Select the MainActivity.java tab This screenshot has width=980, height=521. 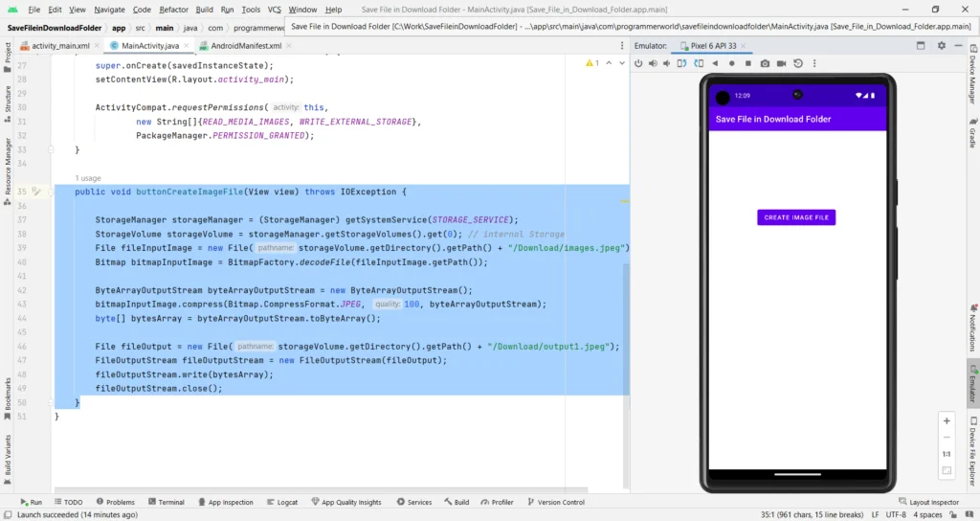click(150, 46)
